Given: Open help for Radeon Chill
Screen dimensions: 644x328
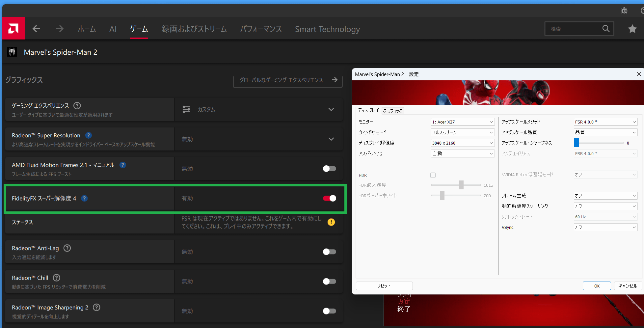Looking at the screenshot, I should 57,278.
